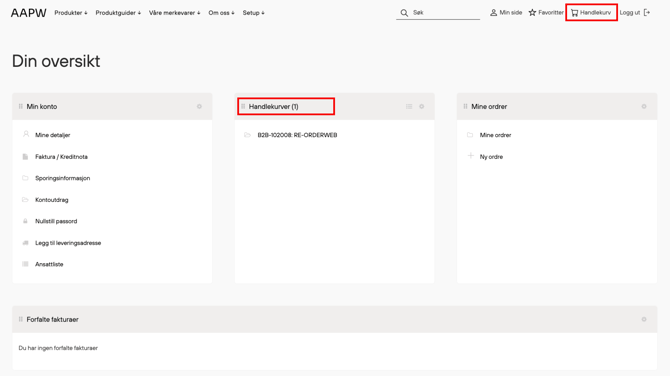
Task: Click the magnifier search icon
Action: [x=404, y=13]
